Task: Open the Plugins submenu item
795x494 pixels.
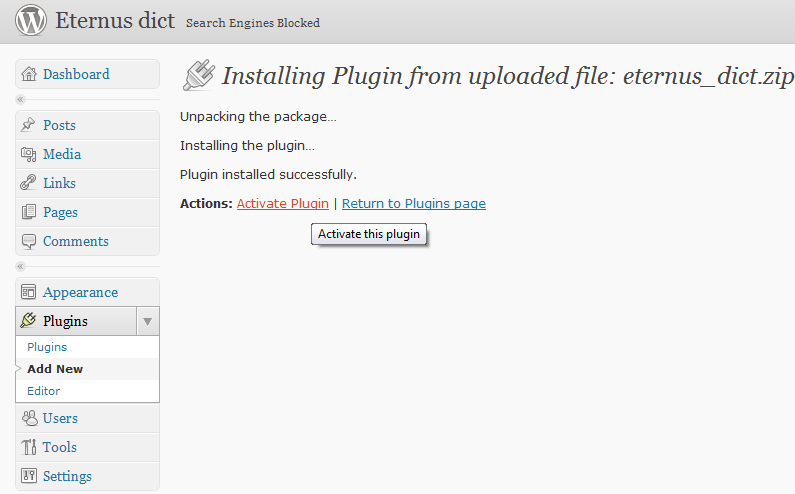Action: point(47,347)
